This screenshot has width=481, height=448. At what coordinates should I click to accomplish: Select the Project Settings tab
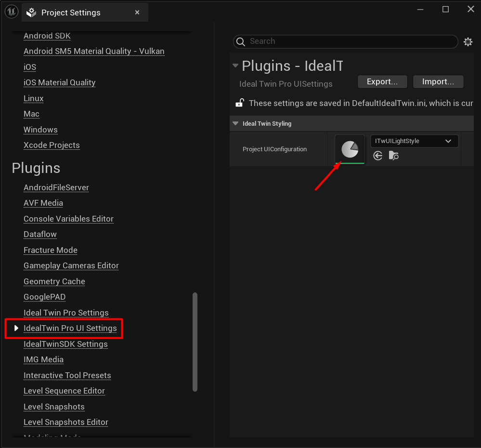(71, 13)
